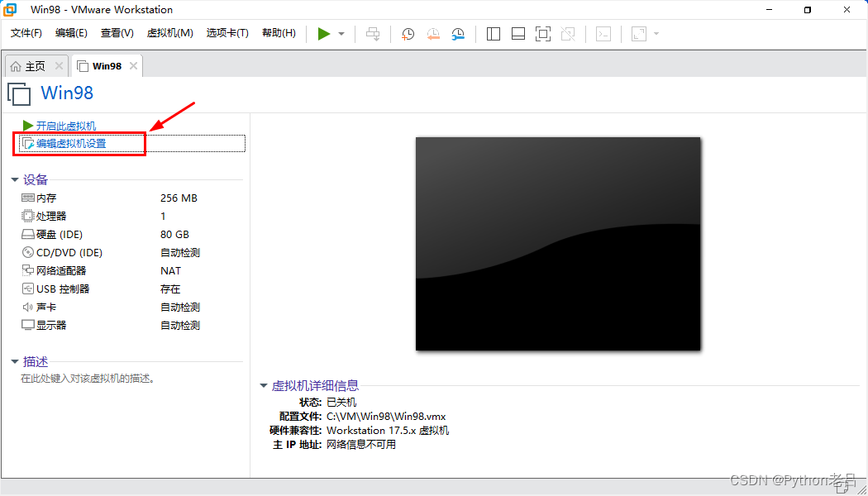The width and height of the screenshot is (868, 496).
Task: Click the stretch guest display icon
Action: coord(639,34)
